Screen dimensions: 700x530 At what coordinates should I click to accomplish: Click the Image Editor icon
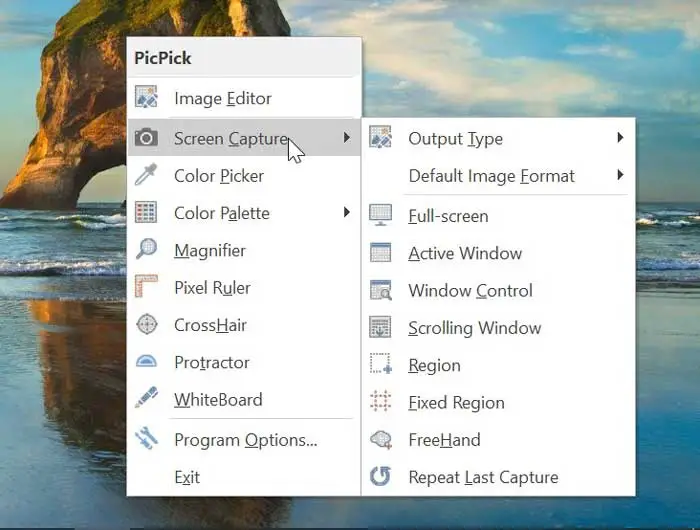[146, 98]
